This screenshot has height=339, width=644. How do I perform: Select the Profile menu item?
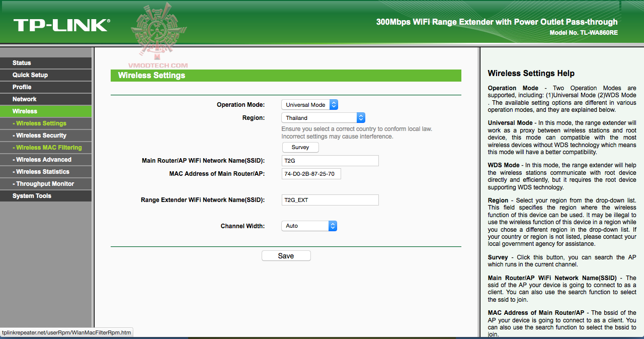(46, 87)
